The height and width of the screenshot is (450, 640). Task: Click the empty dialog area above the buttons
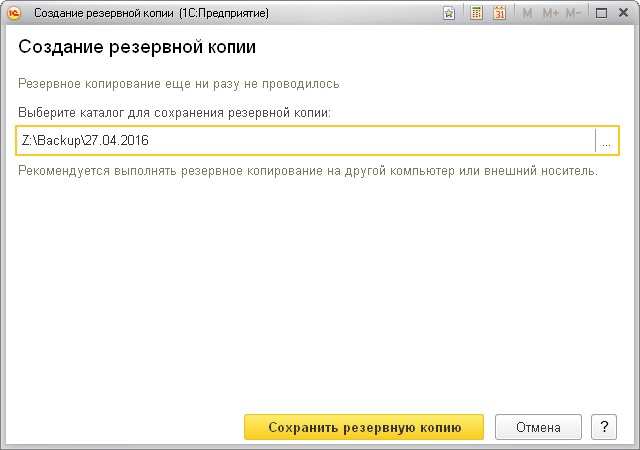click(x=320, y=300)
